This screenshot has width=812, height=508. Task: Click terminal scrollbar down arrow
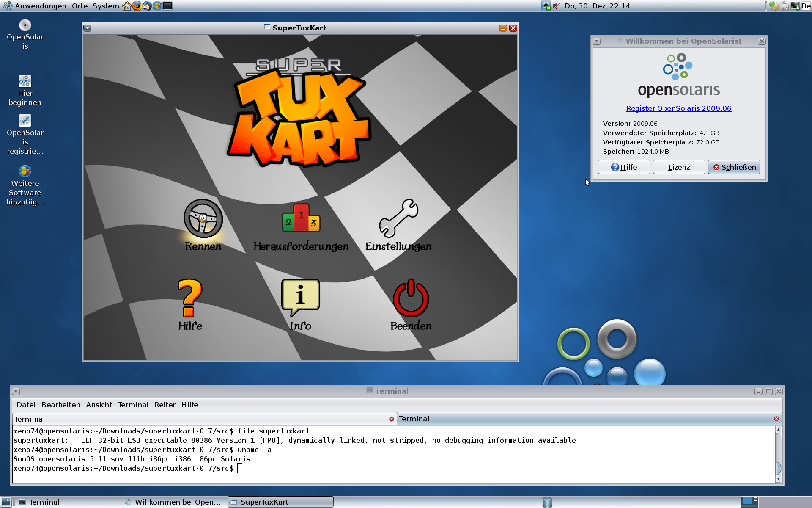click(778, 479)
